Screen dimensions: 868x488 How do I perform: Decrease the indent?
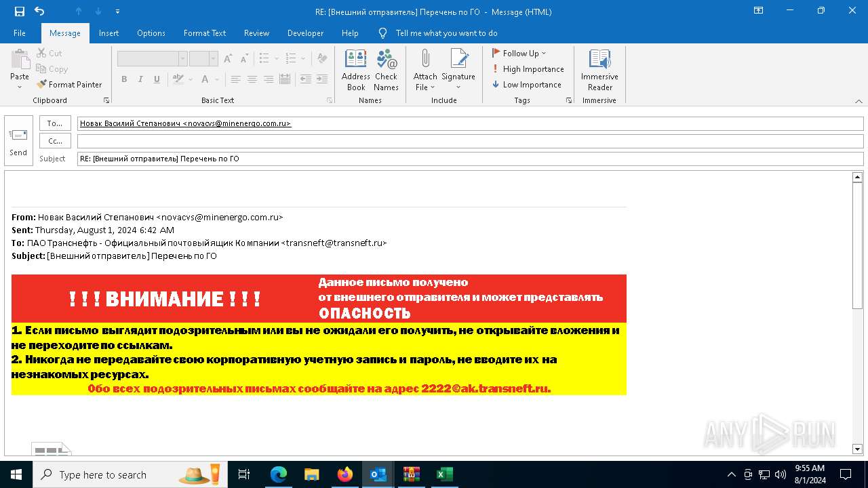[306, 79]
